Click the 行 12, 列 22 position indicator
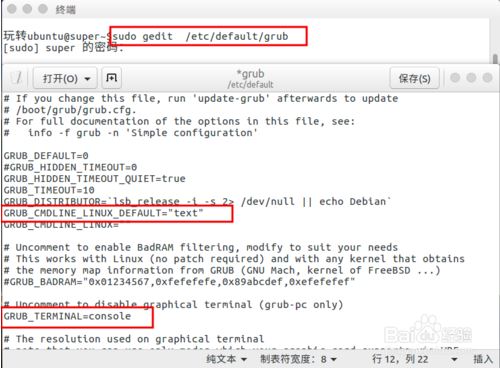The width and height of the screenshot is (500, 368). (x=400, y=359)
